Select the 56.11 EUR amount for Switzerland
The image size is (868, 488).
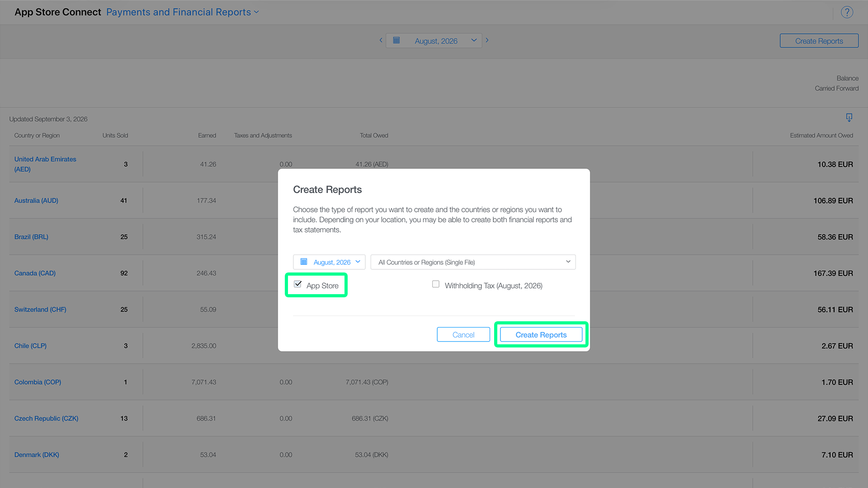coord(835,310)
